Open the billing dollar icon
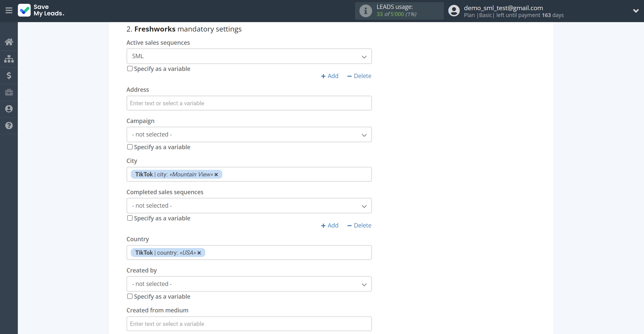 click(x=9, y=75)
